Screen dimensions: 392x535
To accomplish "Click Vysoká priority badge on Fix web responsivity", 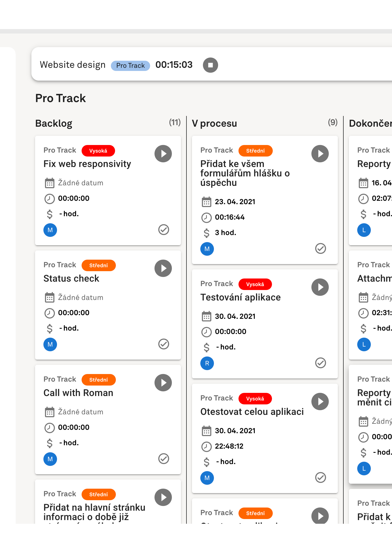I will [98, 151].
